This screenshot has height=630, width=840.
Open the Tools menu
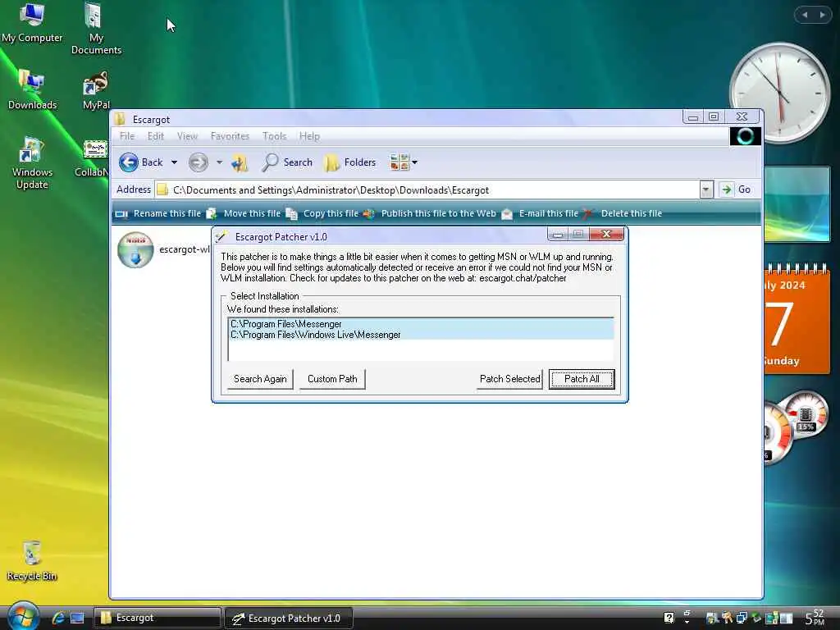274,136
